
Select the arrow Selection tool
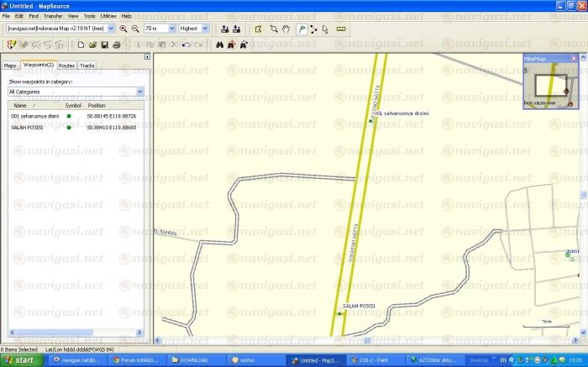325,28
